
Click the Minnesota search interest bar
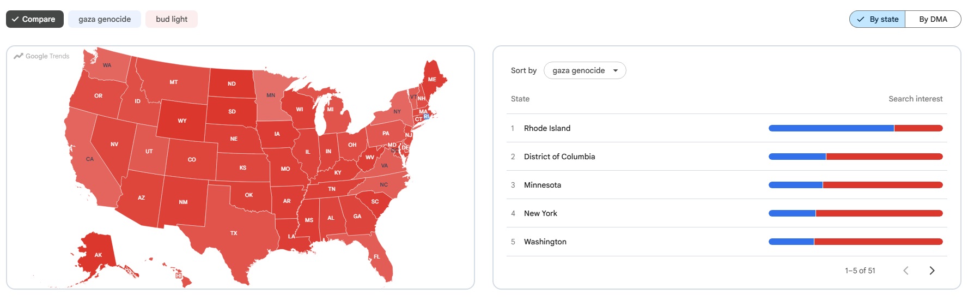856,185
